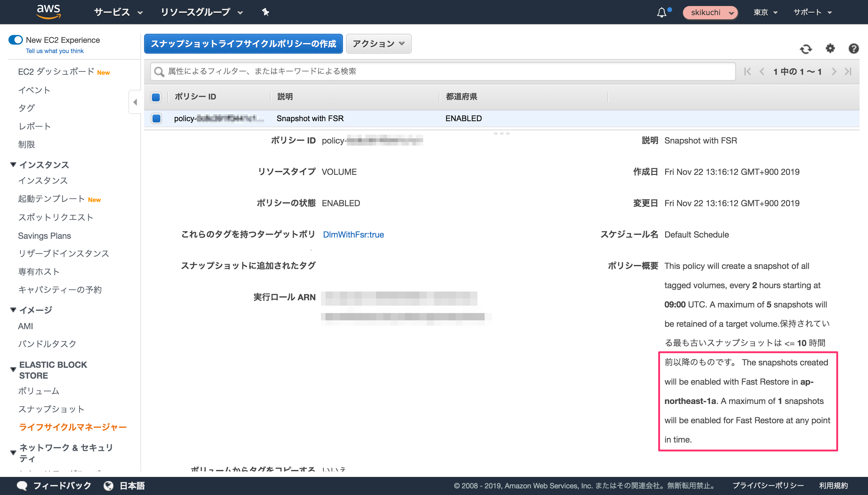Toggle off New EC2 Experience
The width and height of the screenshot is (868, 495).
(x=16, y=40)
